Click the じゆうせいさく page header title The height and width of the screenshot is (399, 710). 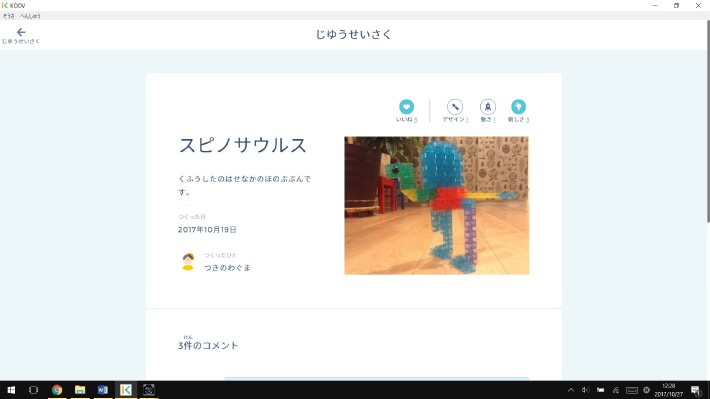tap(354, 34)
